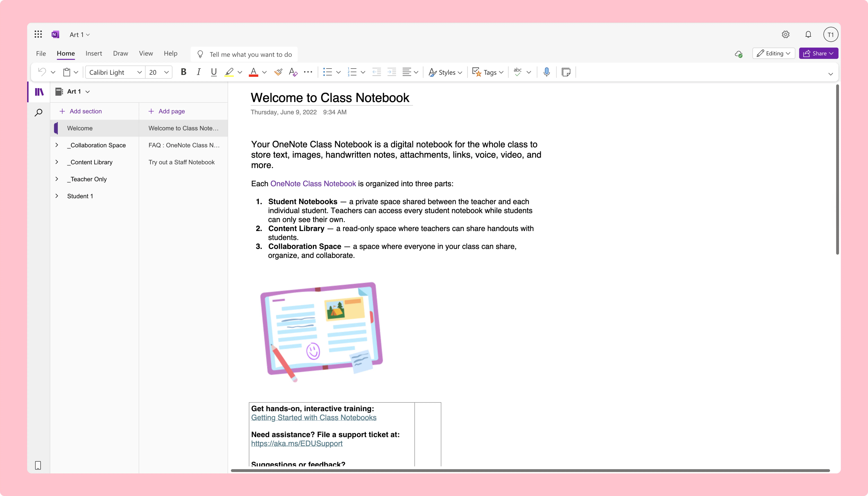The height and width of the screenshot is (496, 868).
Task: Start dictation with the microphone
Action: click(x=547, y=72)
